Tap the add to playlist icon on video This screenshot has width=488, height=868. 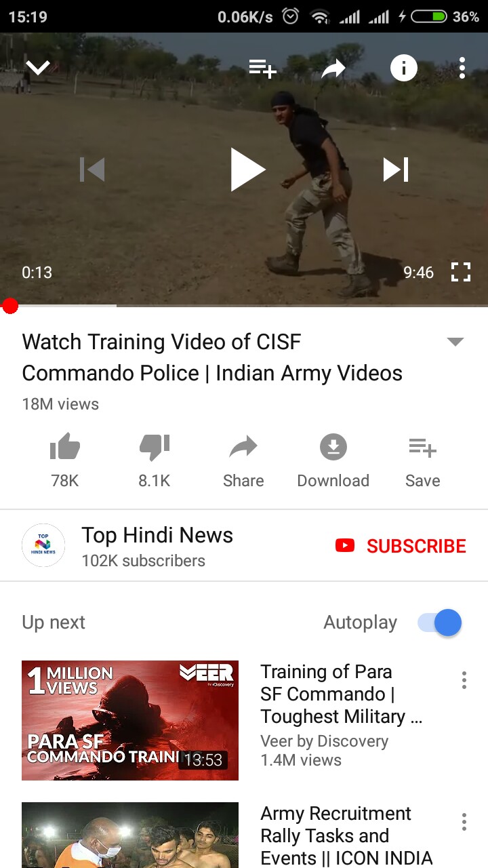pyautogui.click(x=262, y=68)
